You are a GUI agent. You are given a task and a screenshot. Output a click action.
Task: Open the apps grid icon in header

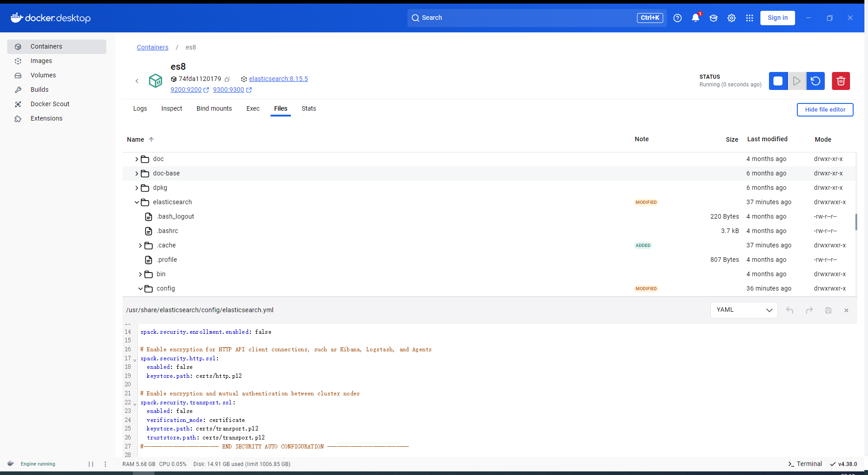pyautogui.click(x=750, y=18)
